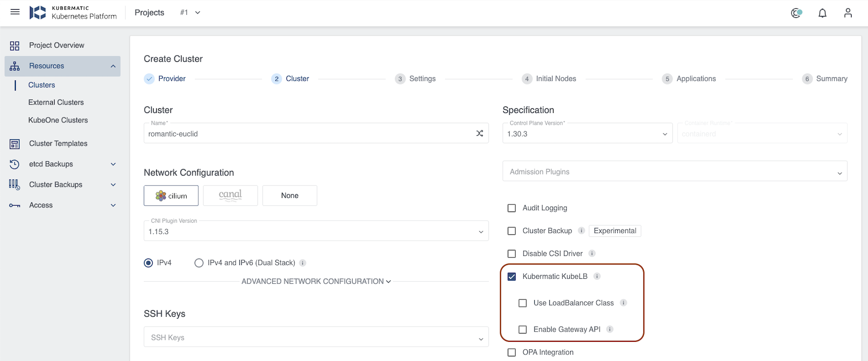Open the Control Plane Version dropdown

pos(587,134)
